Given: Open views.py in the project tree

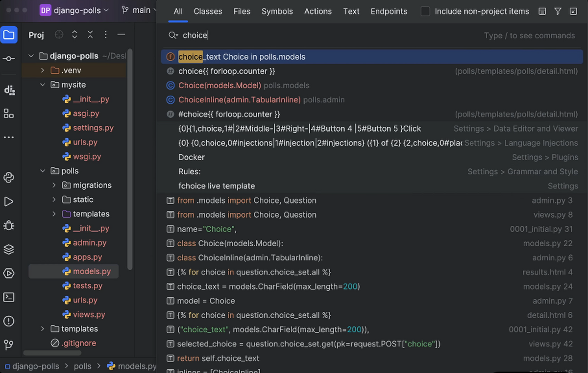Looking at the screenshot, I should pos(89,315).
